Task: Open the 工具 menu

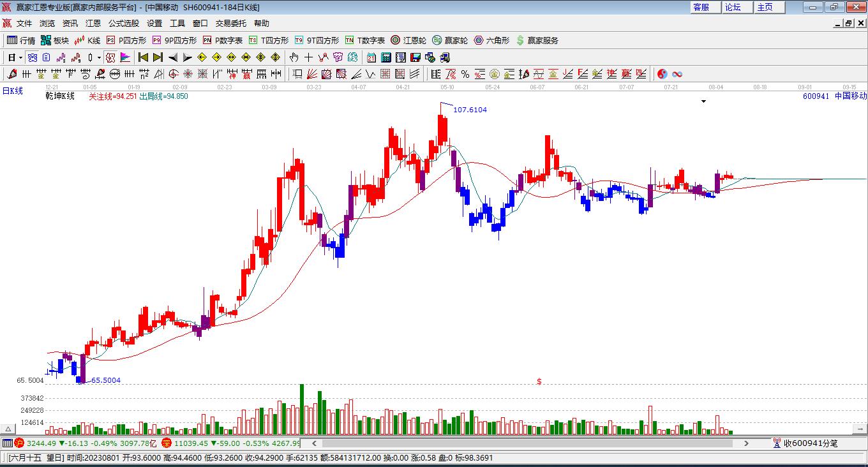Action: click(177, 24)
